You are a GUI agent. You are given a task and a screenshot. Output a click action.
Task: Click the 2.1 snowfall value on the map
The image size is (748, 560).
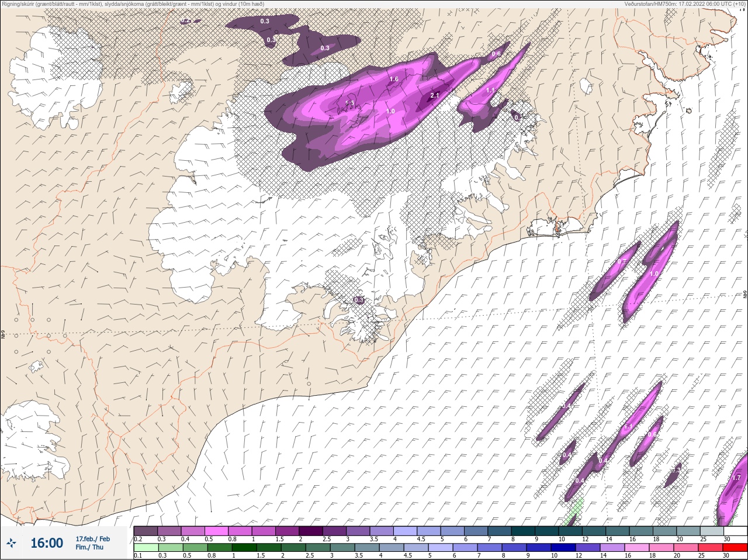click(x=434, y=96)
